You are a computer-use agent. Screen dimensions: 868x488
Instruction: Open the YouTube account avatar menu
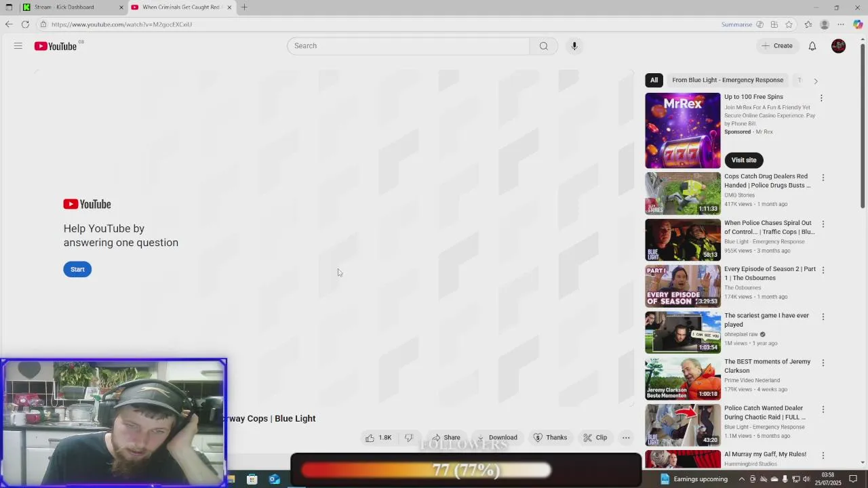(x=839, y=46)
